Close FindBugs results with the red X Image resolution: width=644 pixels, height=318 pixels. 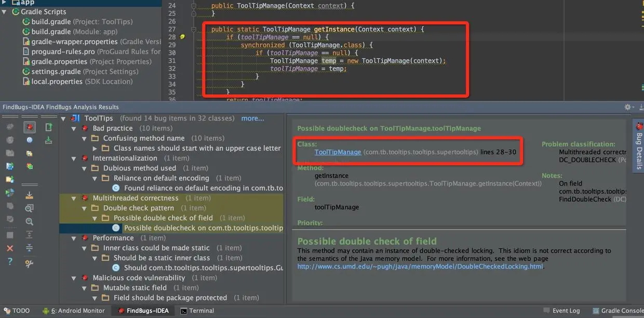[10, 248]
